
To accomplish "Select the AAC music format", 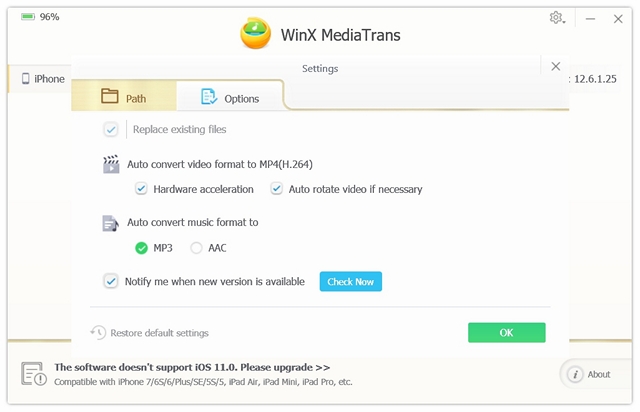I will coord(196,248).
